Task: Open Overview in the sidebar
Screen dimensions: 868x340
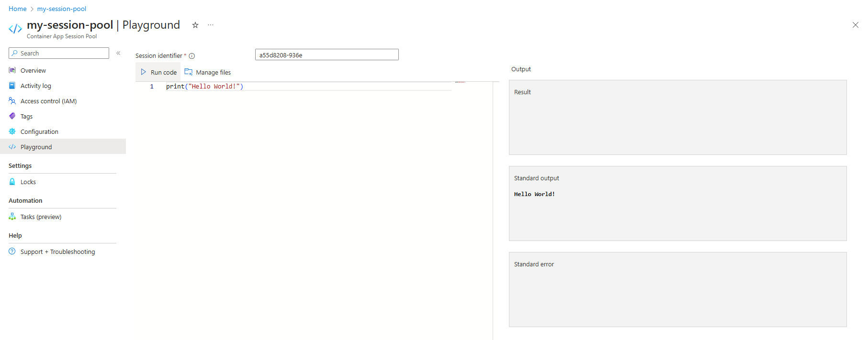Action: (33, 70)
